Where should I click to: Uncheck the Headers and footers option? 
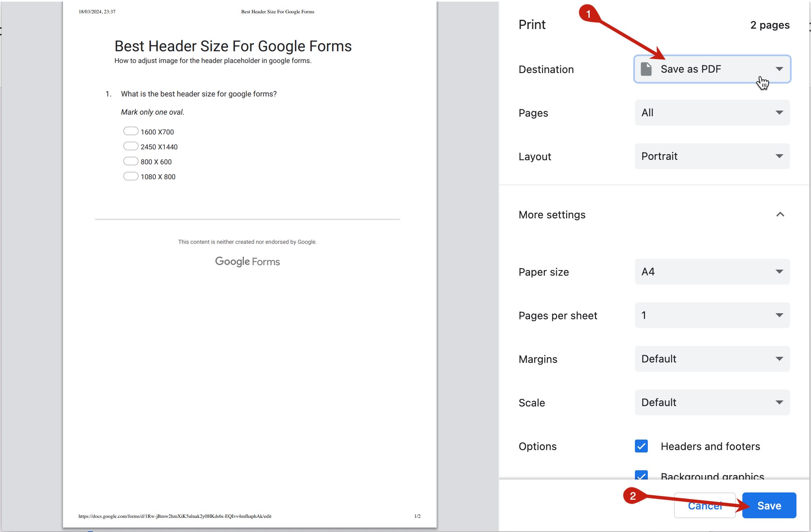point(641,446)
